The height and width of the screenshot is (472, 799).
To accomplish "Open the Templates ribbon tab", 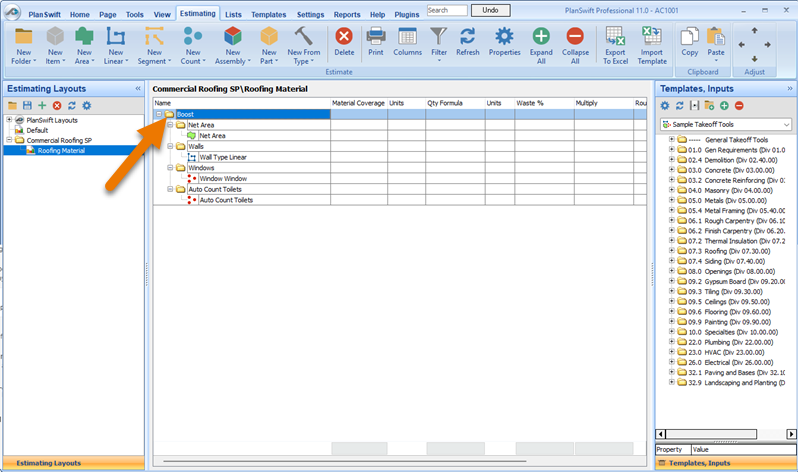I will coord(269,15).
